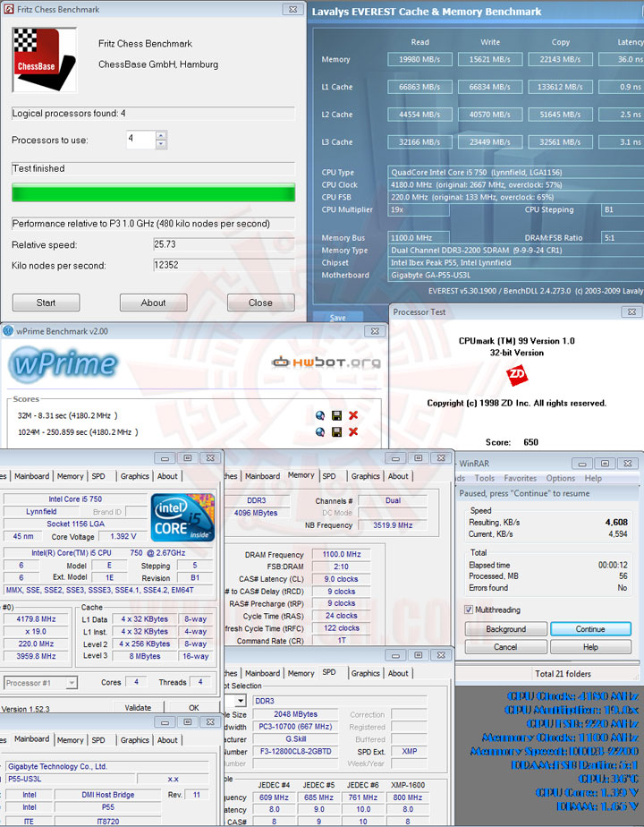Click the ZD logo in Processor Test
This screenshot has width=644, height=827.
click(x=516, y=376)
